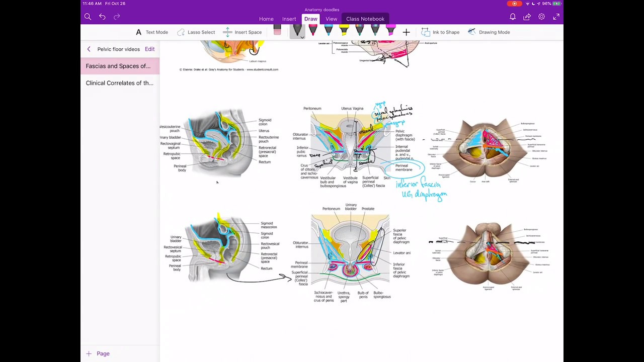Screen dimensions: 644x362
Task: Toggle Ink to Shape
Action: pos(440,32)
